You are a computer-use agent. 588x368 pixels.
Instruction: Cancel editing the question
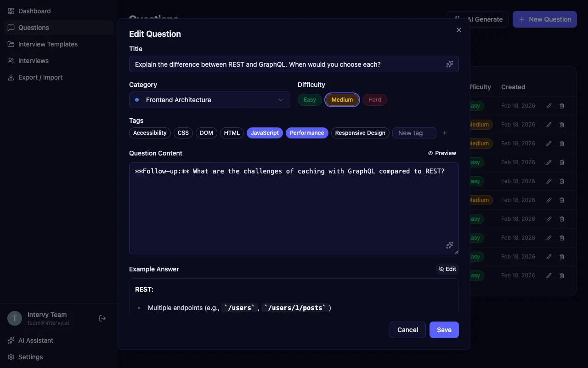point(407,330)
